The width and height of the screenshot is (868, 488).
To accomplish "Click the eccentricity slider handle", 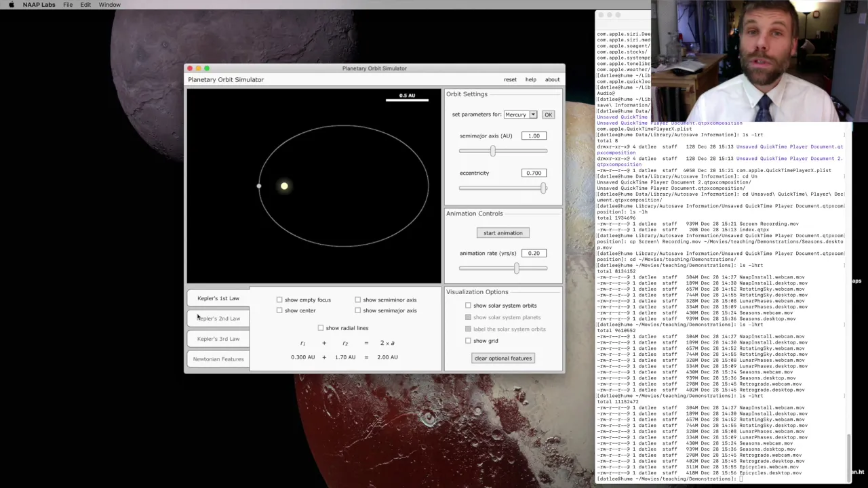I will pos(543,188).
